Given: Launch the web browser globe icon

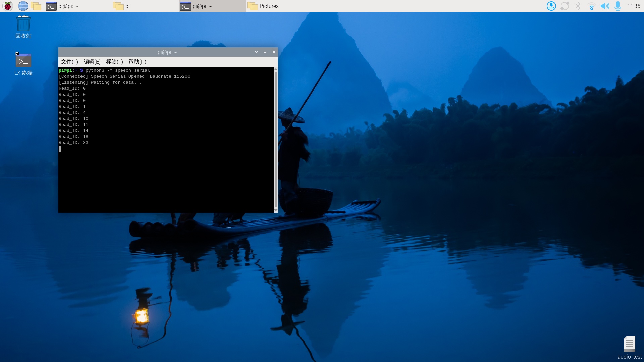Looking at the screenshot, I should 23,6.
